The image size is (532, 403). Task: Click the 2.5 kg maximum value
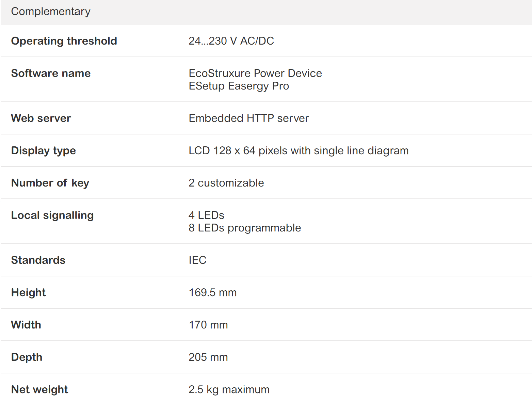click(x=229, y=389)
